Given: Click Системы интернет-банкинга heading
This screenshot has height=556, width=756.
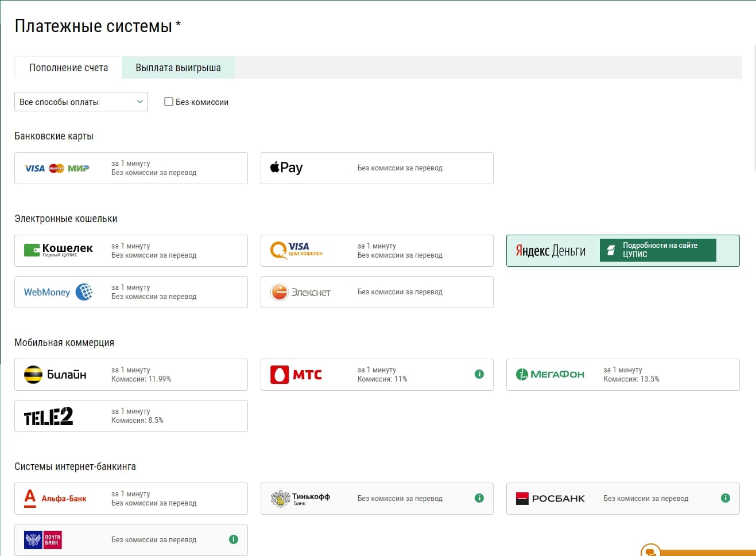Looking at the screenshot, I should point(75,466).
